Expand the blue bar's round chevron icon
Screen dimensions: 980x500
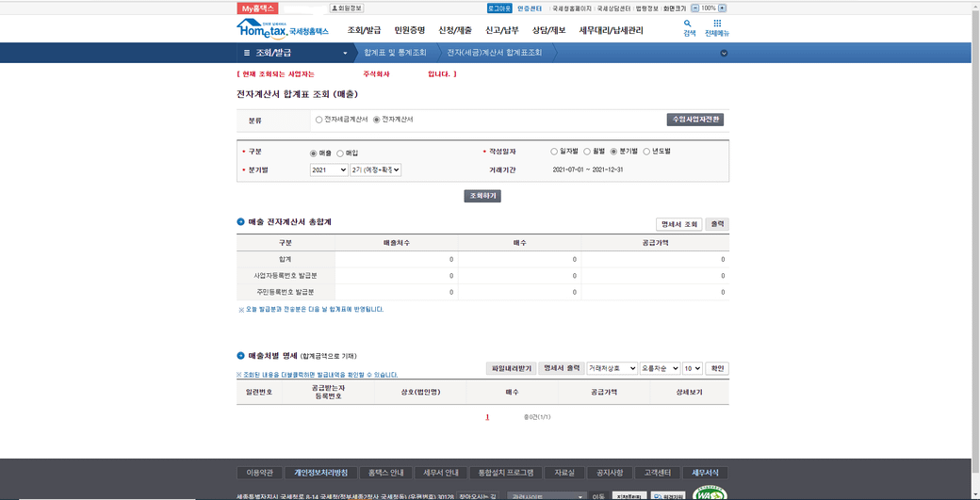tap(724, 53)
